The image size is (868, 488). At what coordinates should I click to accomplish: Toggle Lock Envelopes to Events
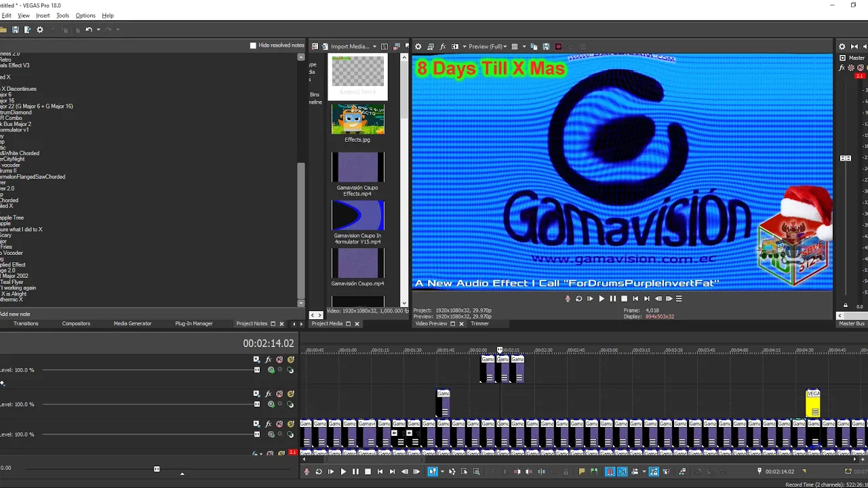click(x=654, y=472)
